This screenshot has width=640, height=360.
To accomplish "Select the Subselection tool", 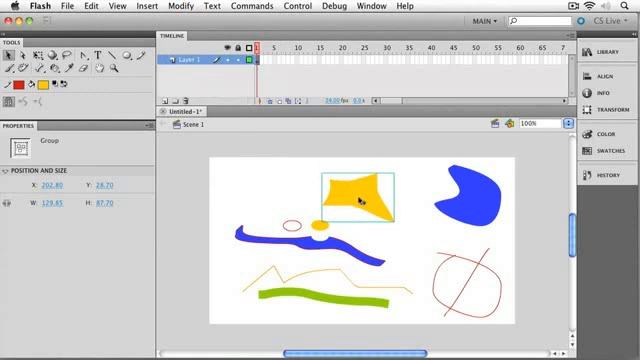I will (x=23, y=55).
